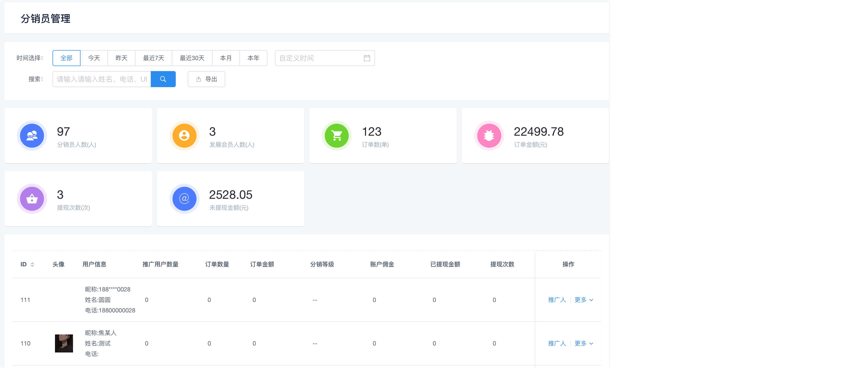Click the blue search magnifier button
The image size is (868, 368).
(163, 79)
